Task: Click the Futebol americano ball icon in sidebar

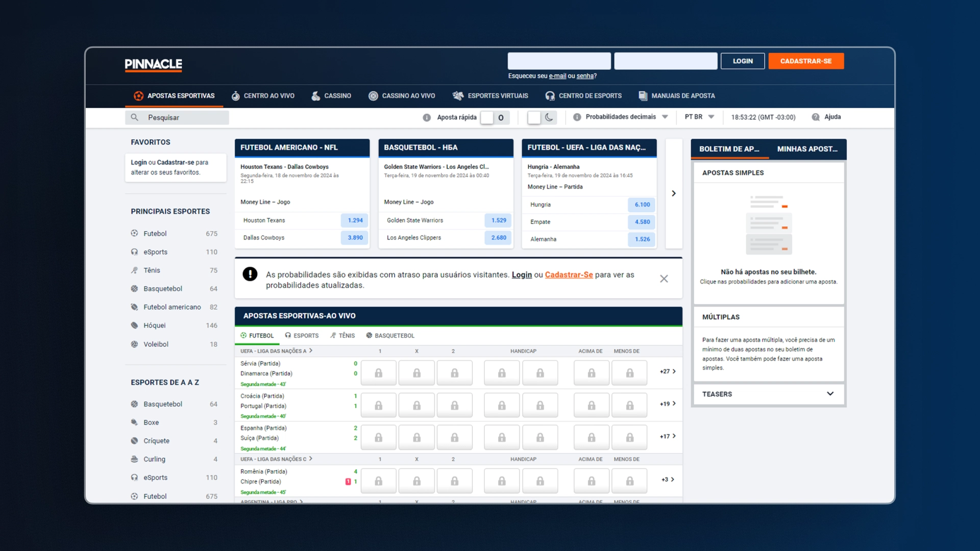Action: click(134, 307)
